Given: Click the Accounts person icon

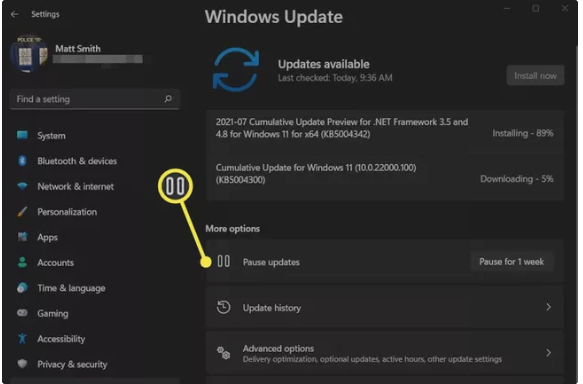Looking at the screenshot, I should click(22, 262).
